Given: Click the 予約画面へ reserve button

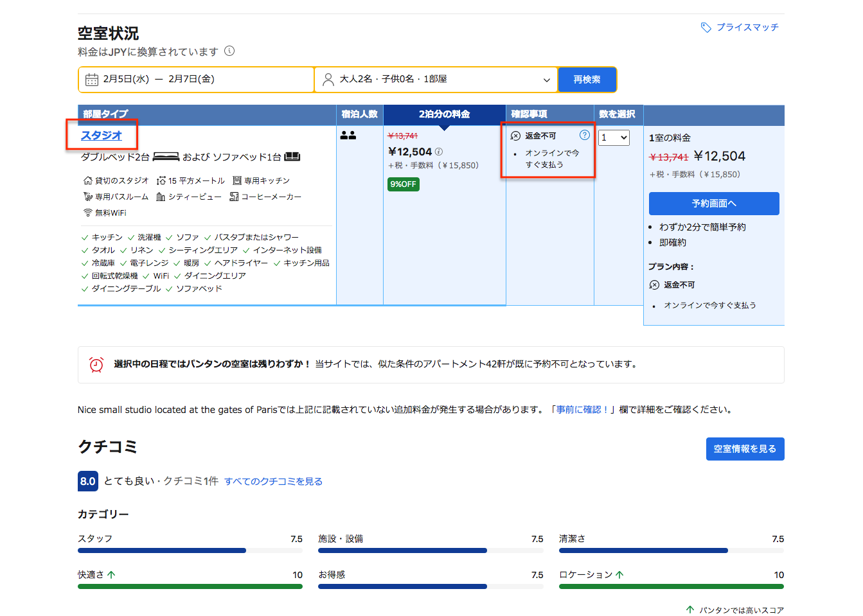Looking at the screenshot, I should (713, 204).
